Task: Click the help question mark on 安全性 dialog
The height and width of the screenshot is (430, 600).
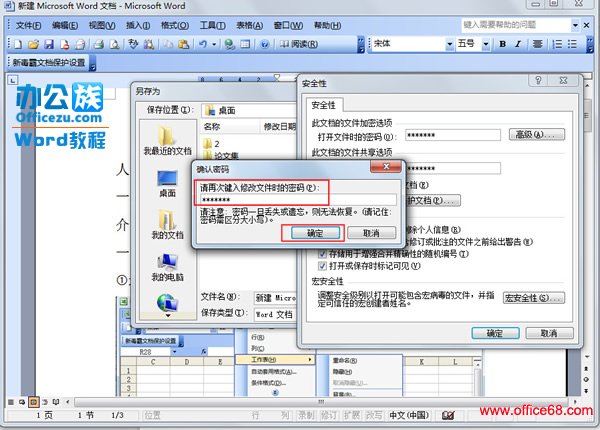Action: [538, 80]
